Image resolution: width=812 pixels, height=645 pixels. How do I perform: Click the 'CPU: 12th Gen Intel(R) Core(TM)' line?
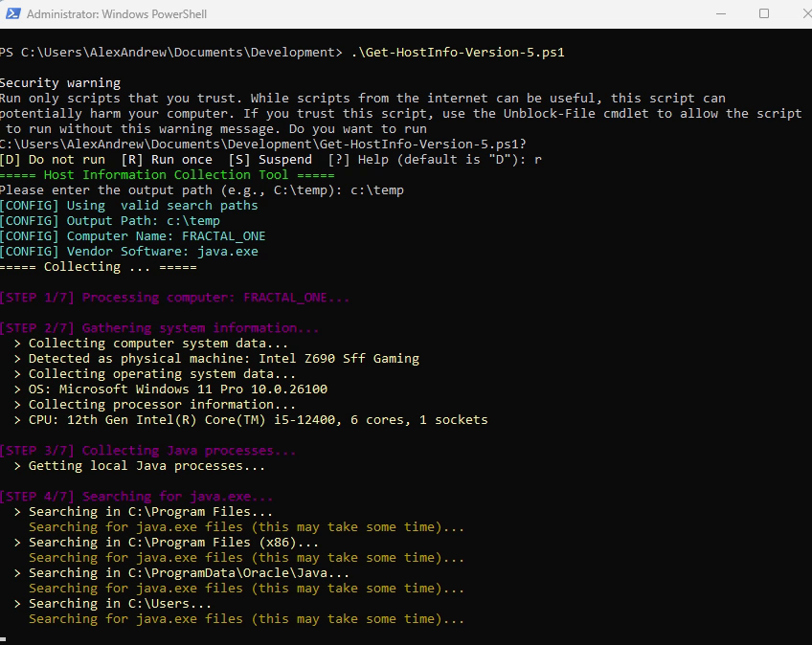[251, 420]
